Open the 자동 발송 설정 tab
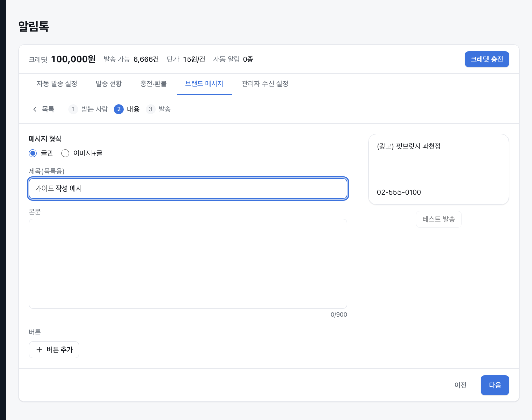The image size is (532, 420). [57, 84]
